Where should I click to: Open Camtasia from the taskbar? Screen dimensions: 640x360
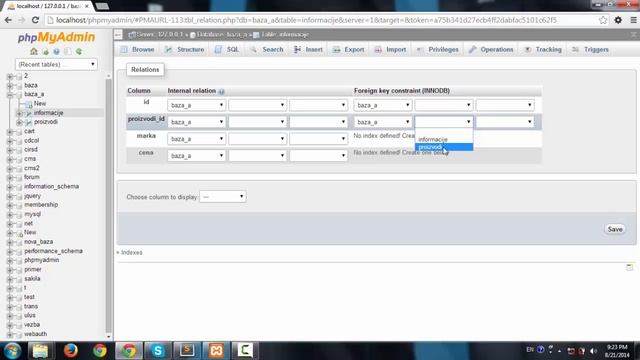click(245, 351)
